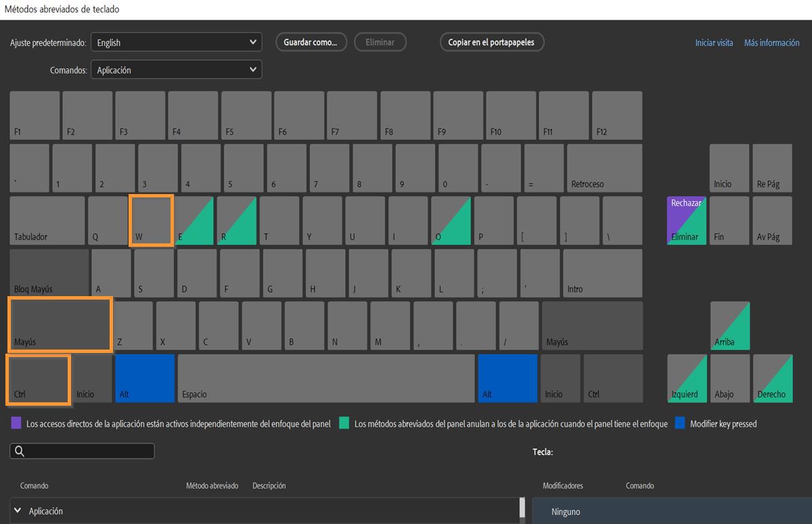812x524 pixels.
Task: Click the Comando column header in command list
Action: (x=34, y=485)
